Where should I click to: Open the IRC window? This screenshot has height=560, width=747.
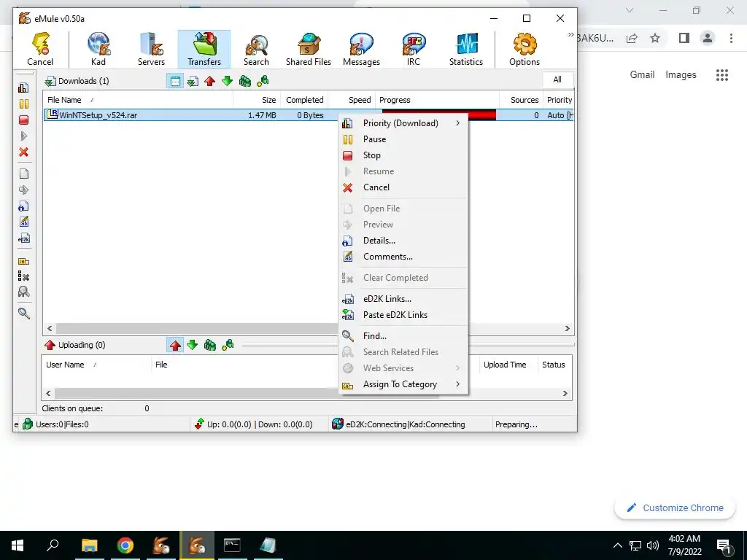414,49
